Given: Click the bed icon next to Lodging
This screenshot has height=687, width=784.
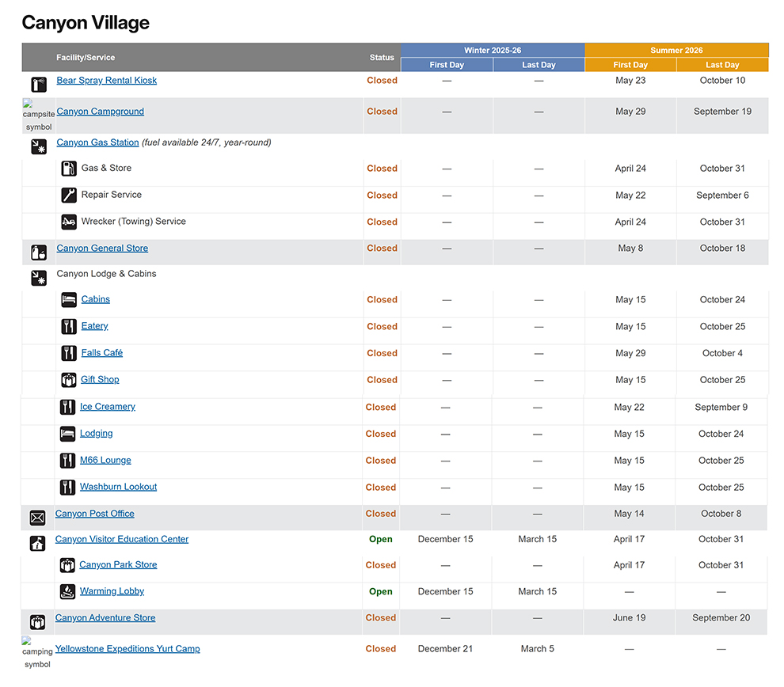Looking at the screenshot, I should tap(68, 434).
